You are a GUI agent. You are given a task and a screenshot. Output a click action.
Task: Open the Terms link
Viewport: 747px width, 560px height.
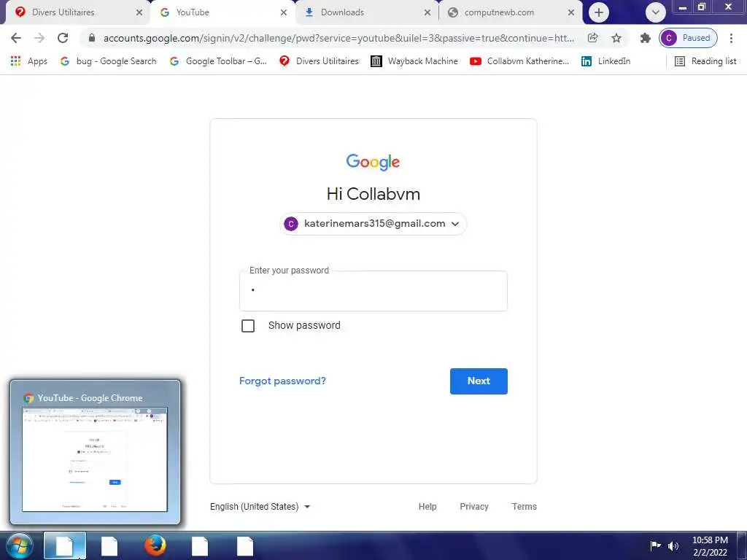(524, 507)
